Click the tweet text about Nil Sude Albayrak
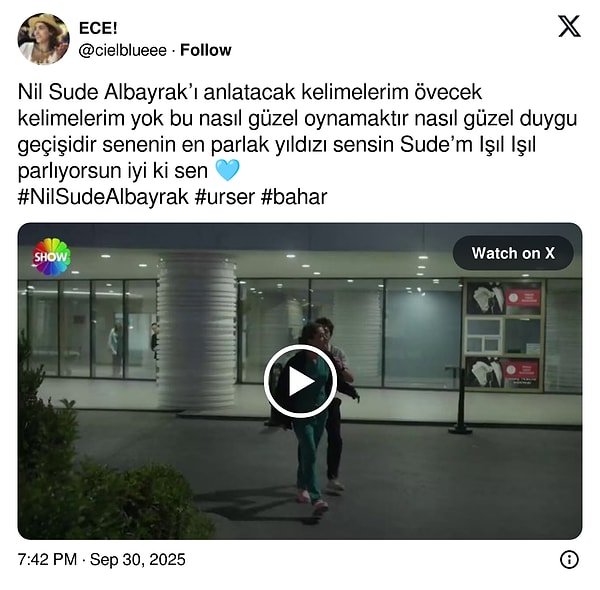 (x=297, y=131)
